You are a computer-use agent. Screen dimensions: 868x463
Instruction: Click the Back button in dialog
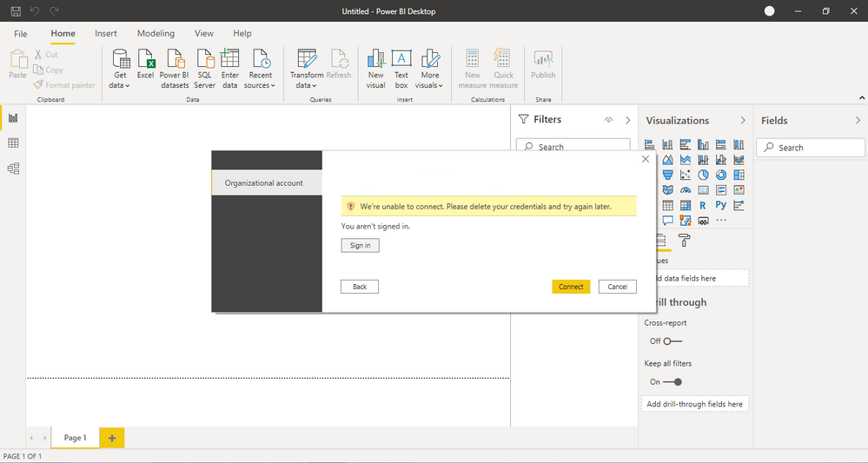(x=360, y=287)
